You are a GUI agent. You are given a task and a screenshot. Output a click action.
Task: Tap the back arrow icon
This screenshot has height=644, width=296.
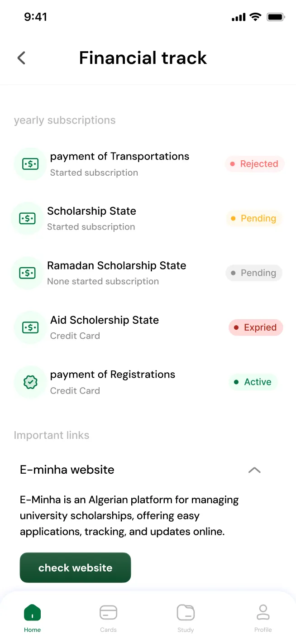click(x=21, y=58)
